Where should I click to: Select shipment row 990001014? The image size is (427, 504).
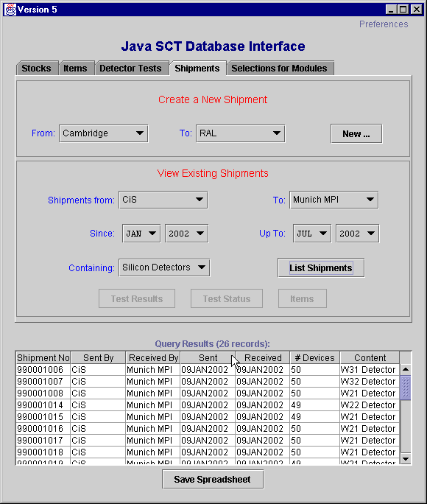208,405
